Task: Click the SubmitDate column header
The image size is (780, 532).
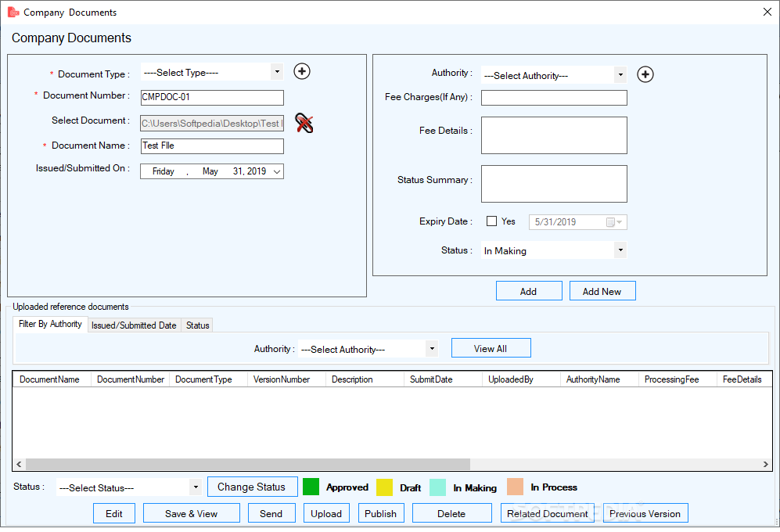Action: click(443, 379)
